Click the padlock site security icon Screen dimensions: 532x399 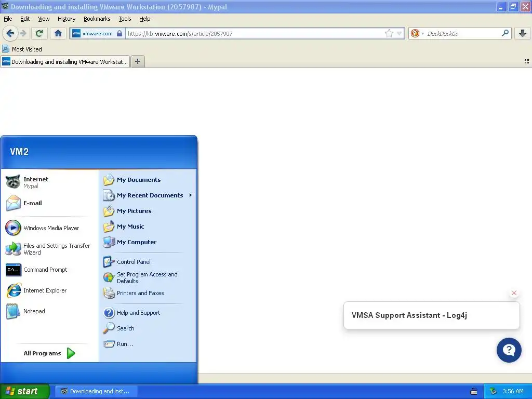click(119, 33)
